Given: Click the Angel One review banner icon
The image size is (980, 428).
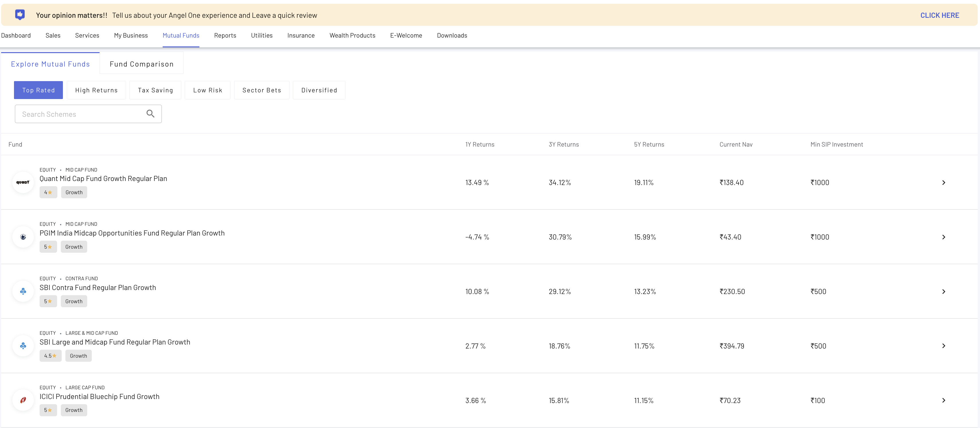Looking at the screenshot, I should point(20,15).
